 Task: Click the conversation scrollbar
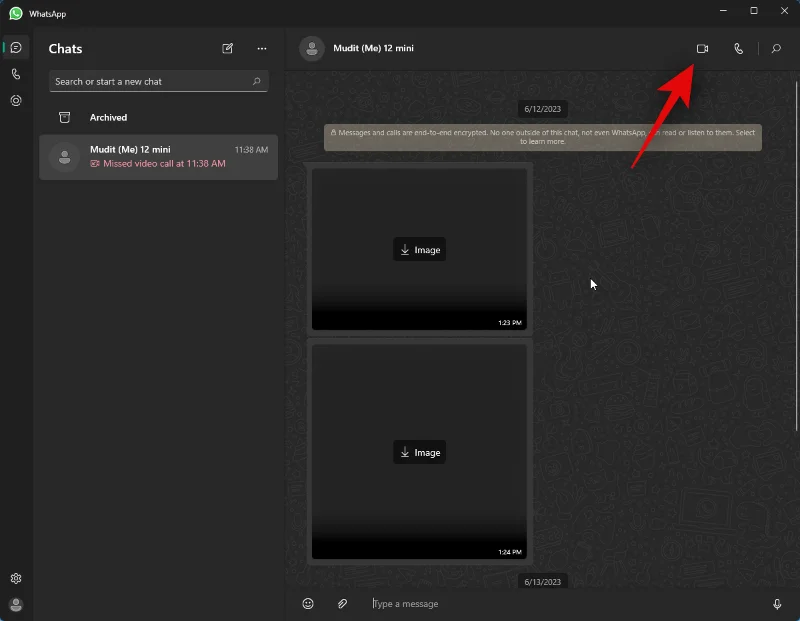click(x=797, y=255)
